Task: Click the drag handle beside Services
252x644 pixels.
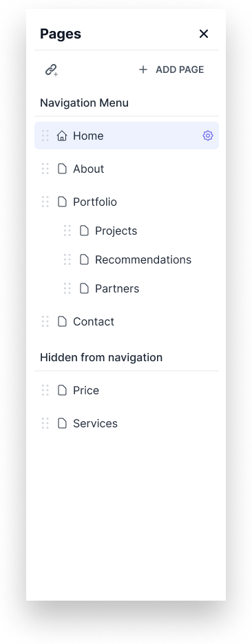Action: click(45, 423)
